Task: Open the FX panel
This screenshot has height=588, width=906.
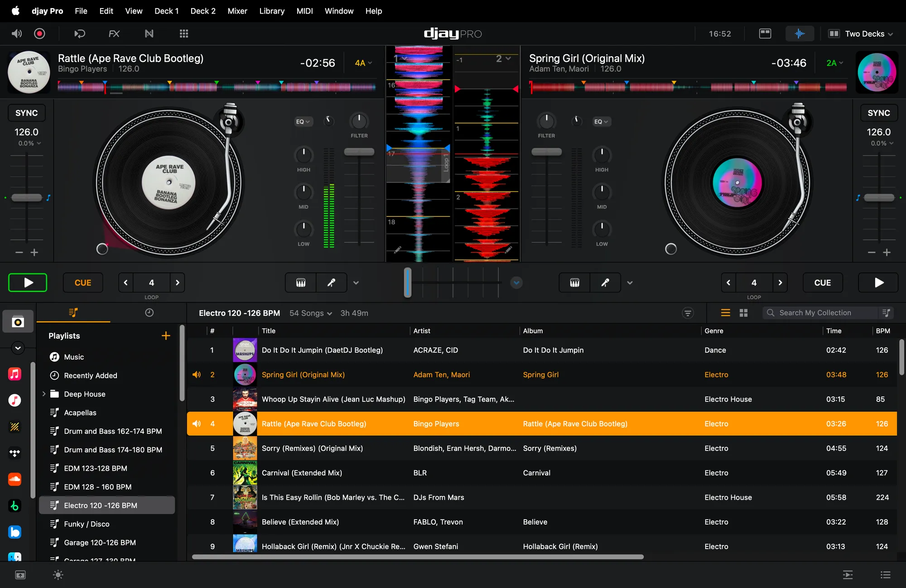Action: pos(114,33)
